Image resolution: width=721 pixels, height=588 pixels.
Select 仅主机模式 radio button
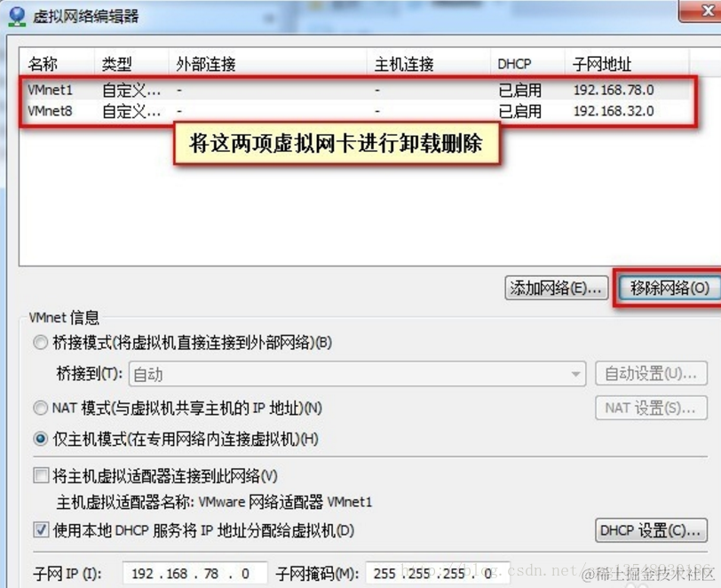[41, 439]
